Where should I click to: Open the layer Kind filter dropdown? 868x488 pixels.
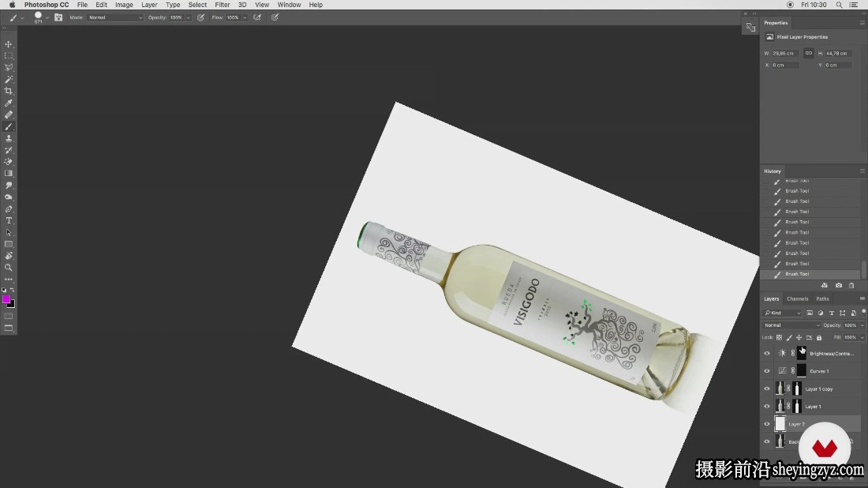coord(783,313)
